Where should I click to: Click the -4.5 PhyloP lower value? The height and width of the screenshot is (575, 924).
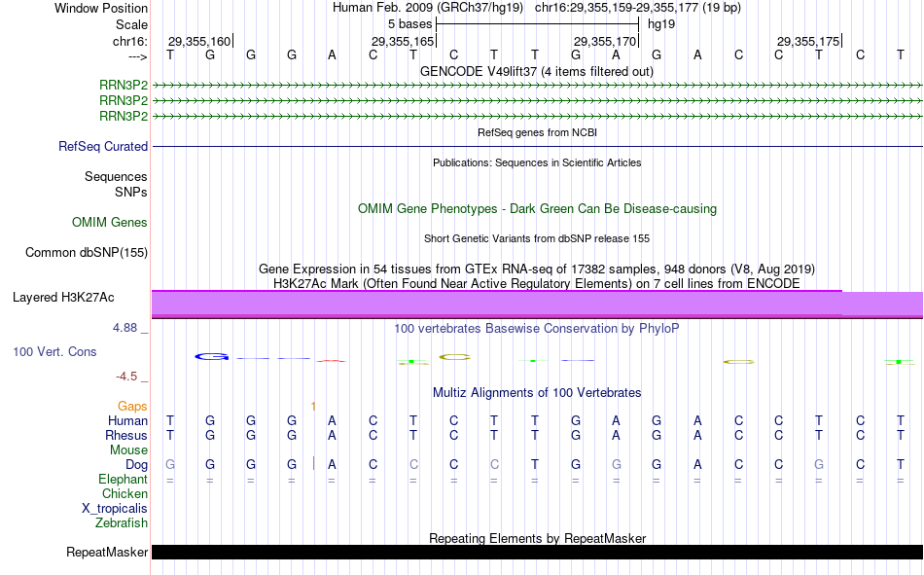126,377
